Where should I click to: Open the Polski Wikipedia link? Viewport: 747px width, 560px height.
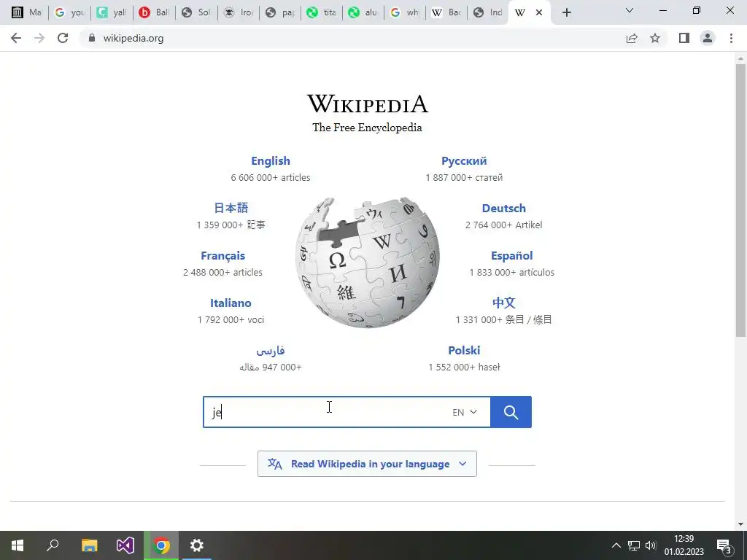point(464,351)
